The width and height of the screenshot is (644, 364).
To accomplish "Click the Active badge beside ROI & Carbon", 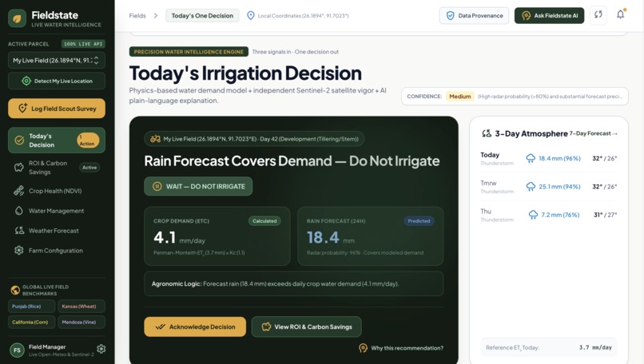I will [89, 168].
